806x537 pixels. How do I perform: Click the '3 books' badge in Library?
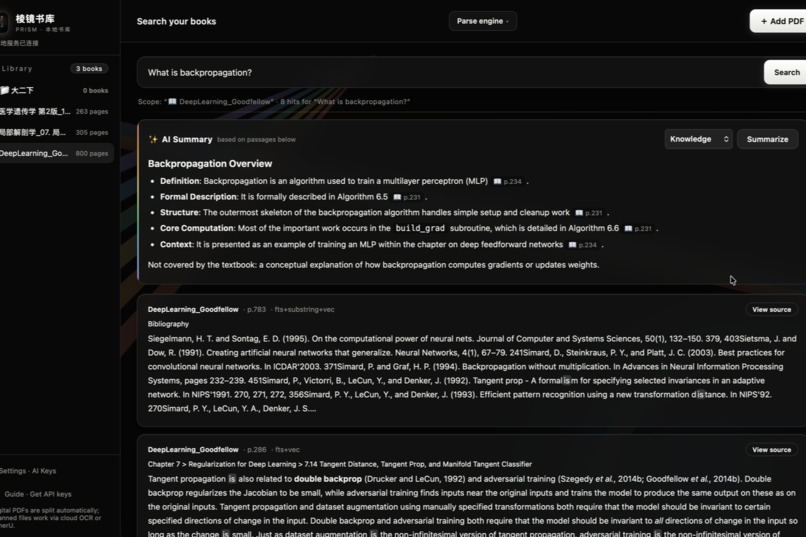coord(89,69)
